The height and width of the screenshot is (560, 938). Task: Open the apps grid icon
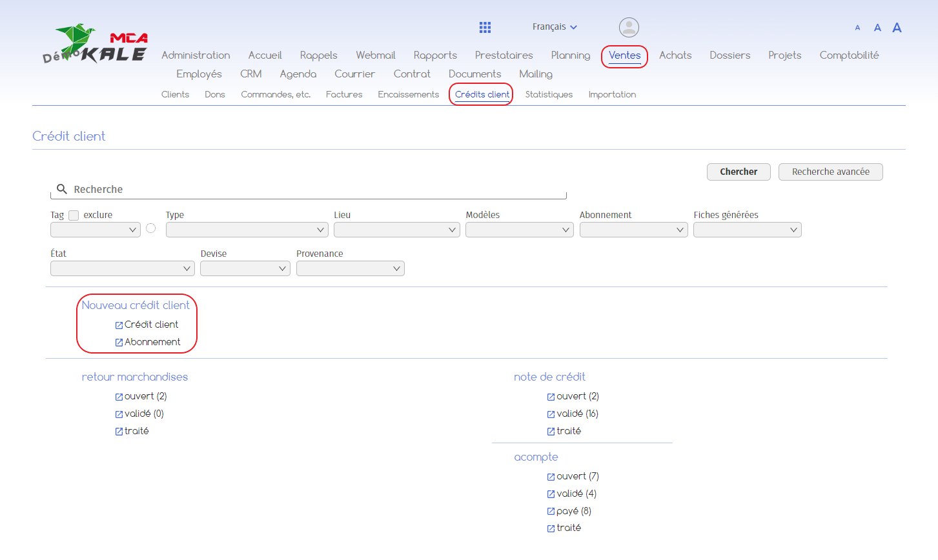(x=485, y=27)
